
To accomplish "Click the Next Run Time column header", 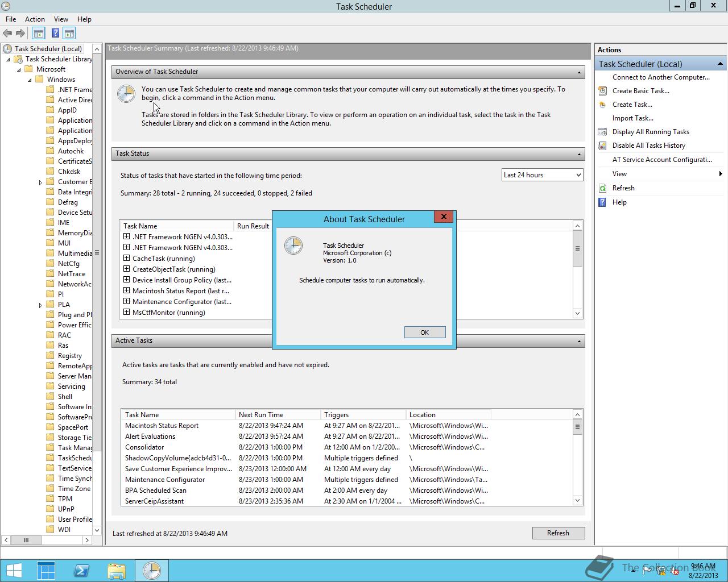I will [278, 415].
